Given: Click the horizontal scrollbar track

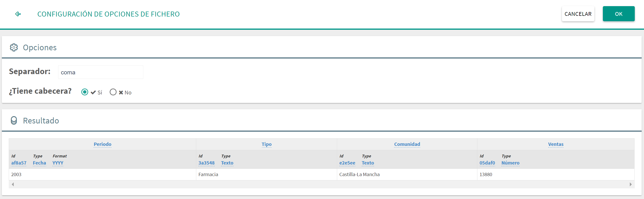Looking at the screenshot, I should (322, 184).
